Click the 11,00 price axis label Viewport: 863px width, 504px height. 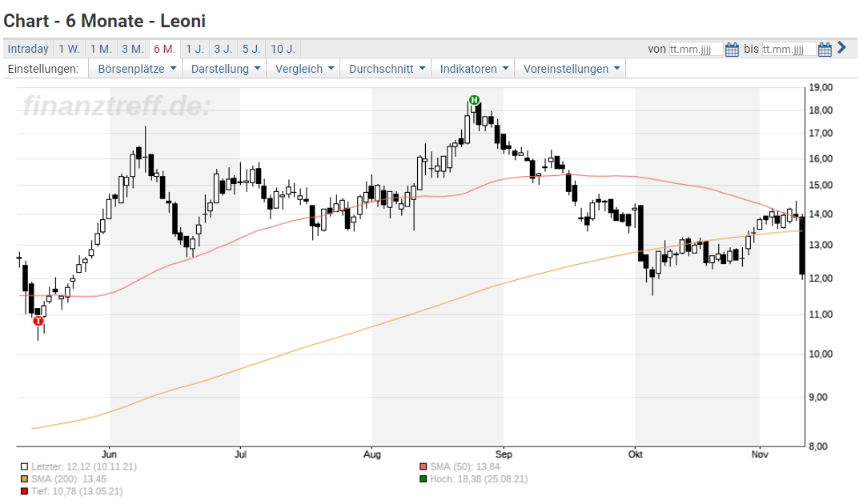point(821,314)
